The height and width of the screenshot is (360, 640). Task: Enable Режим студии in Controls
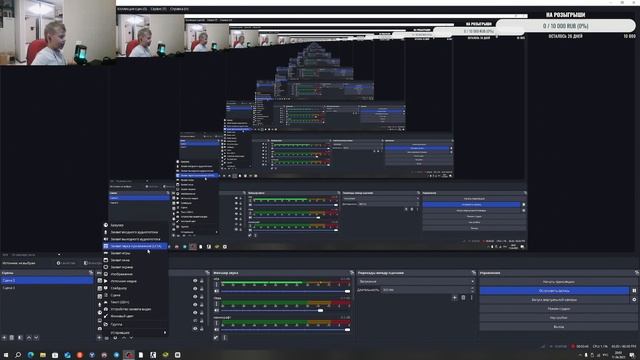click(x=558, y=309)
